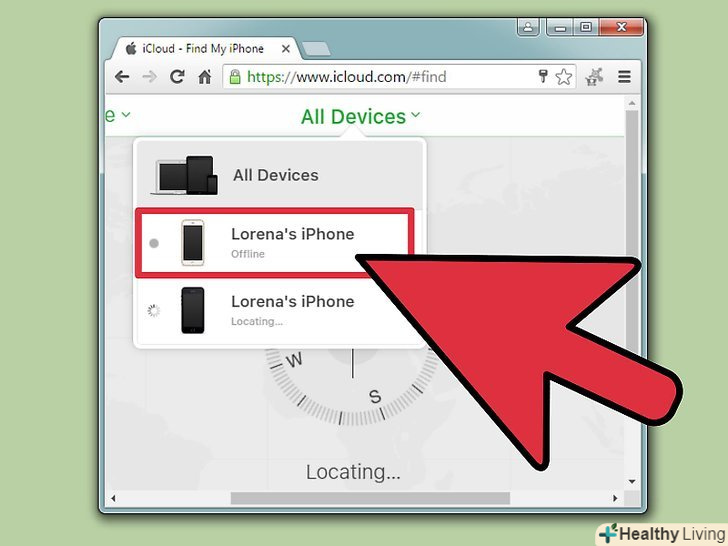Close the Chrome window
The width and height of the screenshot is (728, 546).
point(622,27)
